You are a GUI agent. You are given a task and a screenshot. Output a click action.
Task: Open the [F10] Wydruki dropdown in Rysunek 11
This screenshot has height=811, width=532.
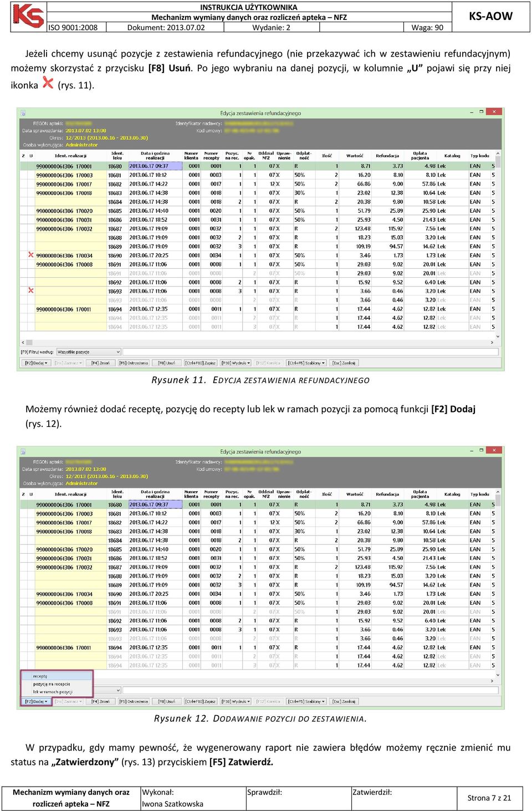click(236, 363)
